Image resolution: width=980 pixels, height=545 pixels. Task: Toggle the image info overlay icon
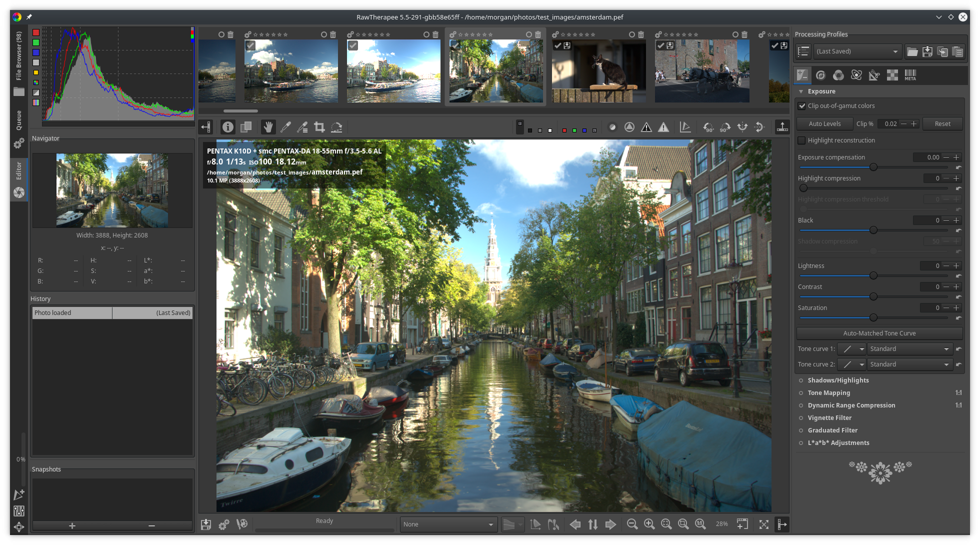pos(228,127)
